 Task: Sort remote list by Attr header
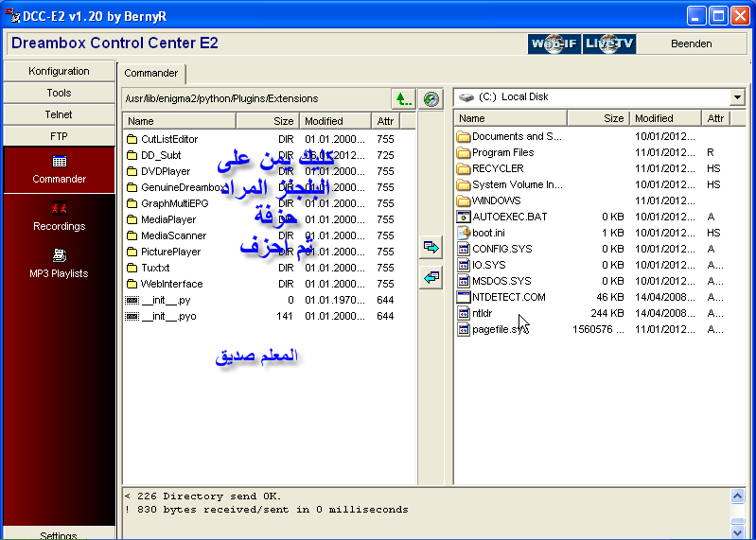pos(386,121)
